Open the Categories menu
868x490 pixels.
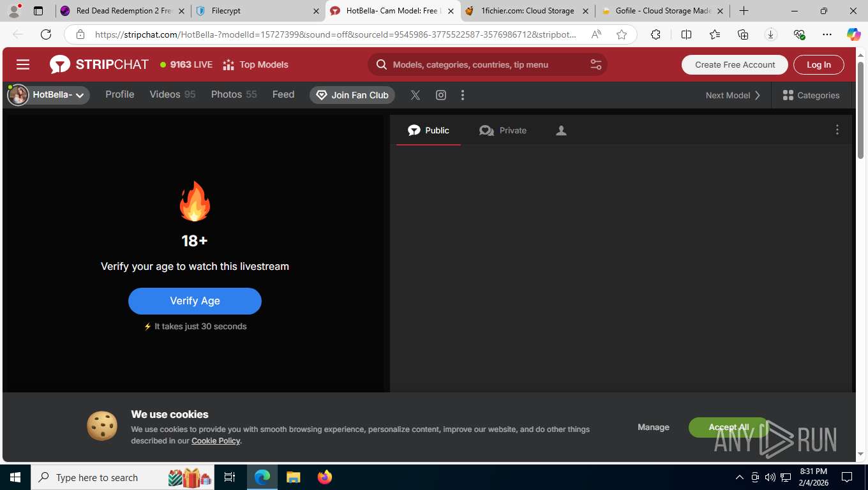click(x=811, y=95)
